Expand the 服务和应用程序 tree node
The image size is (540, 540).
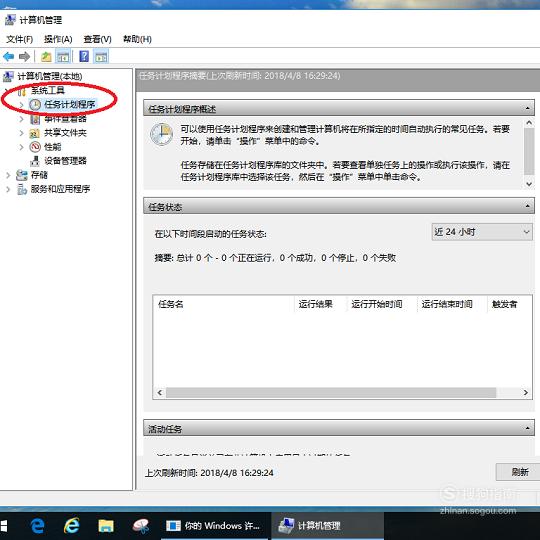pyautogui.click(x=8, y=189)
